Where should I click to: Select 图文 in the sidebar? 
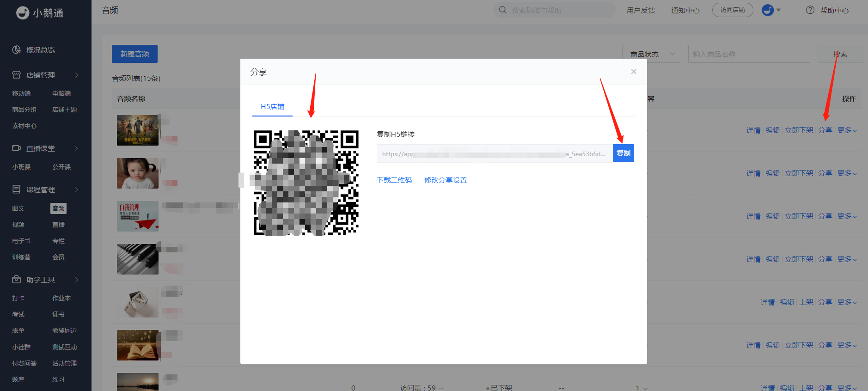coord(18,208)
